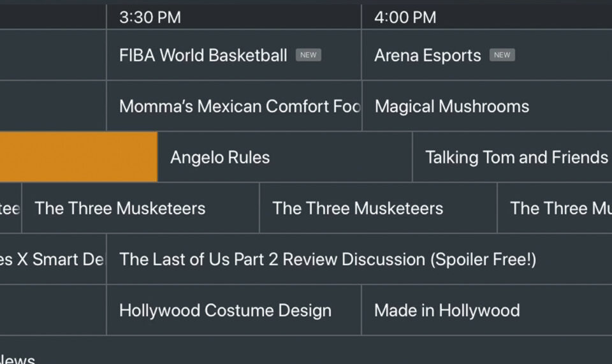Open the Three Musketeers listing beginning under 3:30 PM

120,208
